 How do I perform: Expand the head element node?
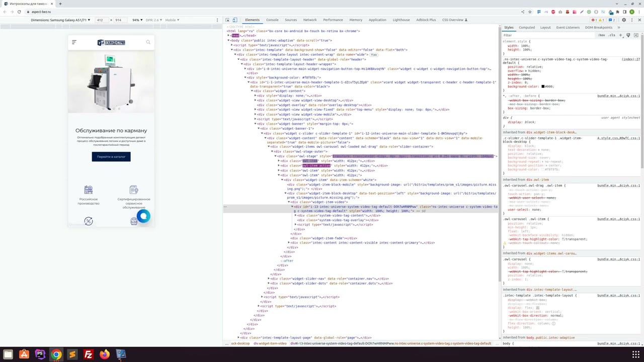pos(228,36)
